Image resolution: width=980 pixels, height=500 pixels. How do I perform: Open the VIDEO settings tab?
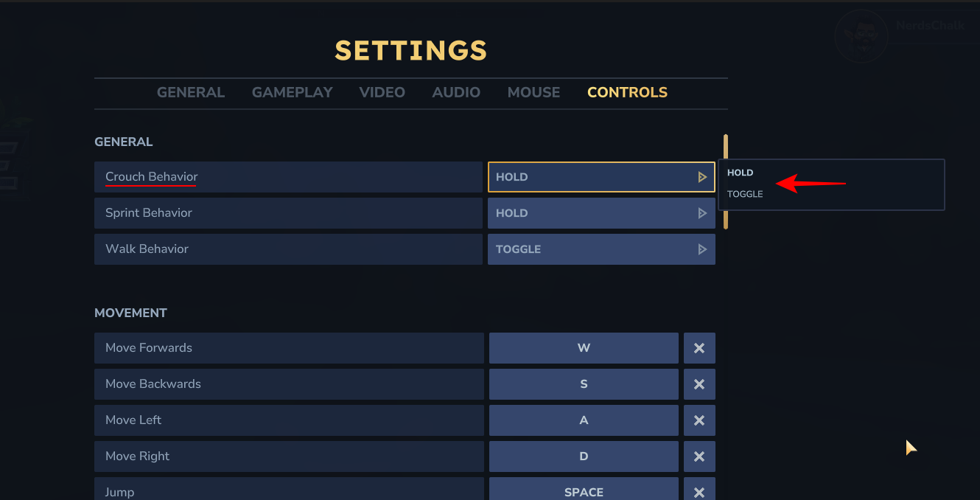click(382, 92)
